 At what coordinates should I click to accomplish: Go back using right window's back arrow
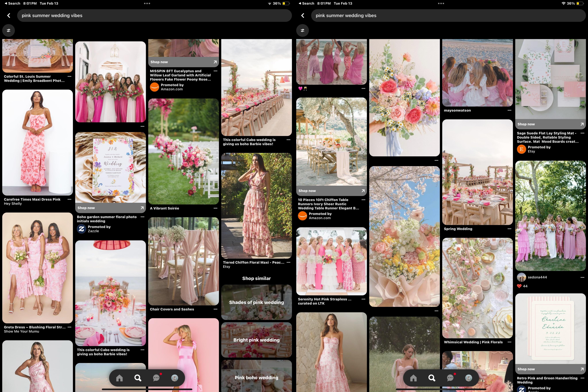click(303, 16)
